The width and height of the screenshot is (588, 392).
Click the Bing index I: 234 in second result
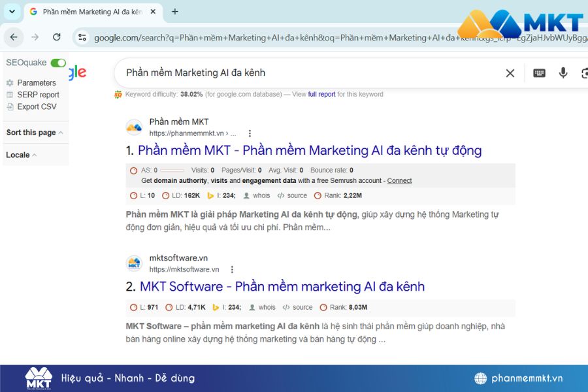coord(235,307)
